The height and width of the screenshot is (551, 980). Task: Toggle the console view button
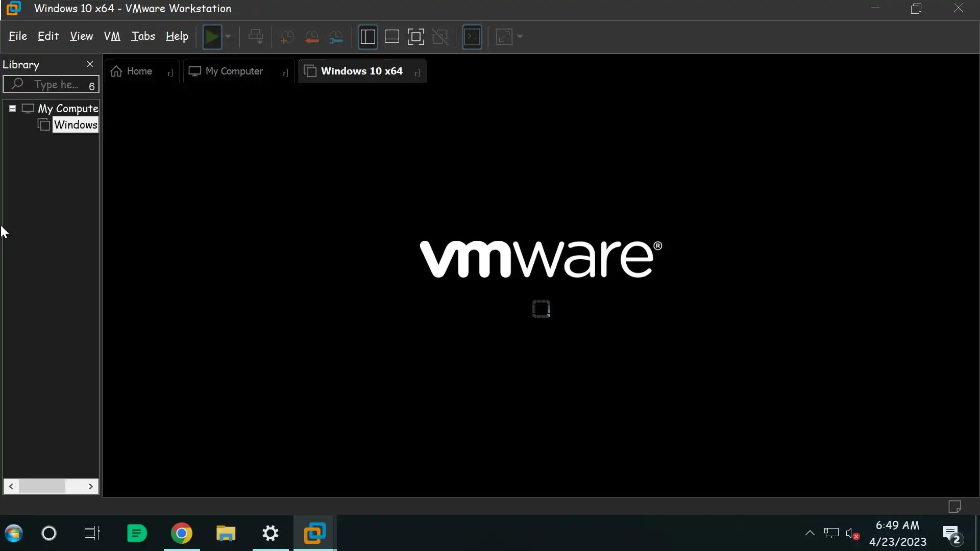tap(472, 37)
